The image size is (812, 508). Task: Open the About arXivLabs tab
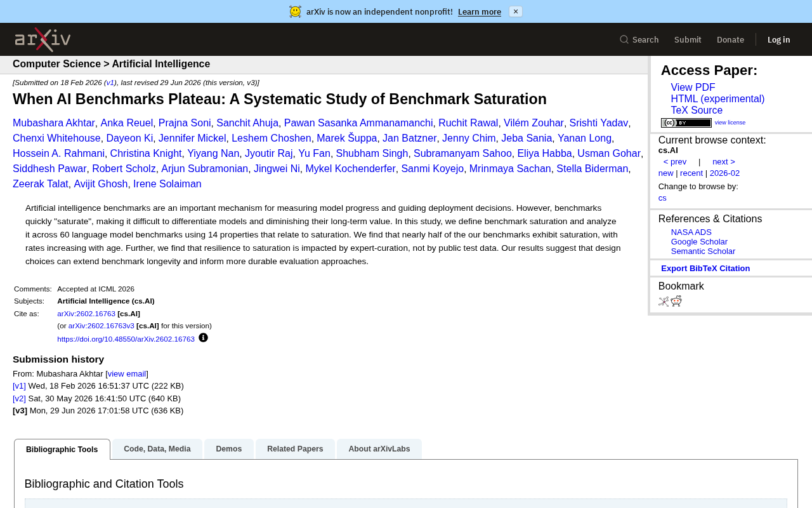pyautogui.click(x=379, y=449)
